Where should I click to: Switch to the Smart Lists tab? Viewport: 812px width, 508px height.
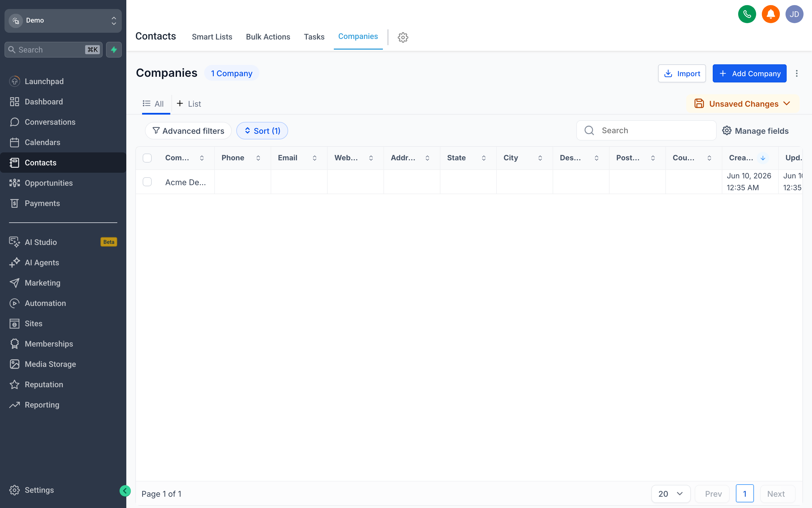(212, 37)
